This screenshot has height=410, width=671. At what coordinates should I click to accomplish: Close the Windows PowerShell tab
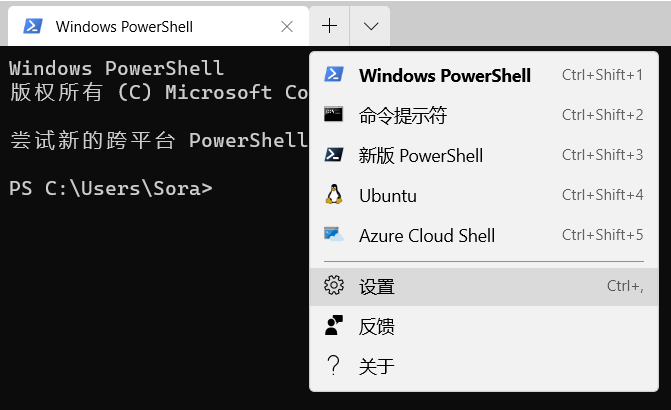pyautogui.click(x=288, y=27)
